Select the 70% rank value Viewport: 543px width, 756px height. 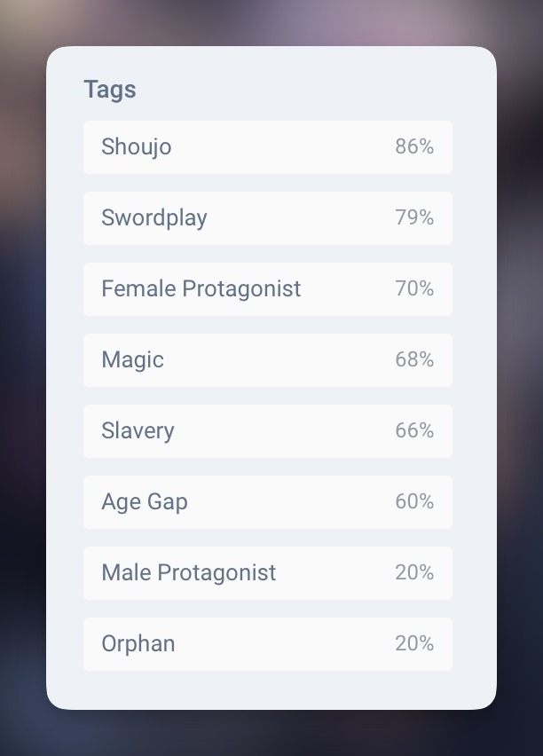point(414,288)
